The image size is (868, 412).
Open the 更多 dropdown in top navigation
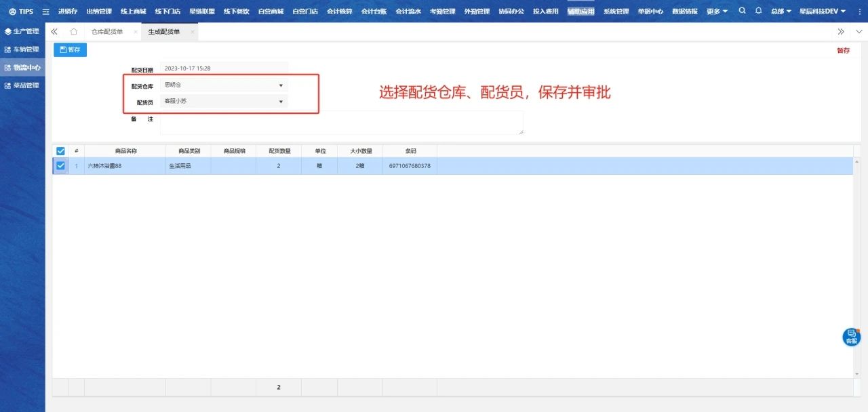point(717,12)
